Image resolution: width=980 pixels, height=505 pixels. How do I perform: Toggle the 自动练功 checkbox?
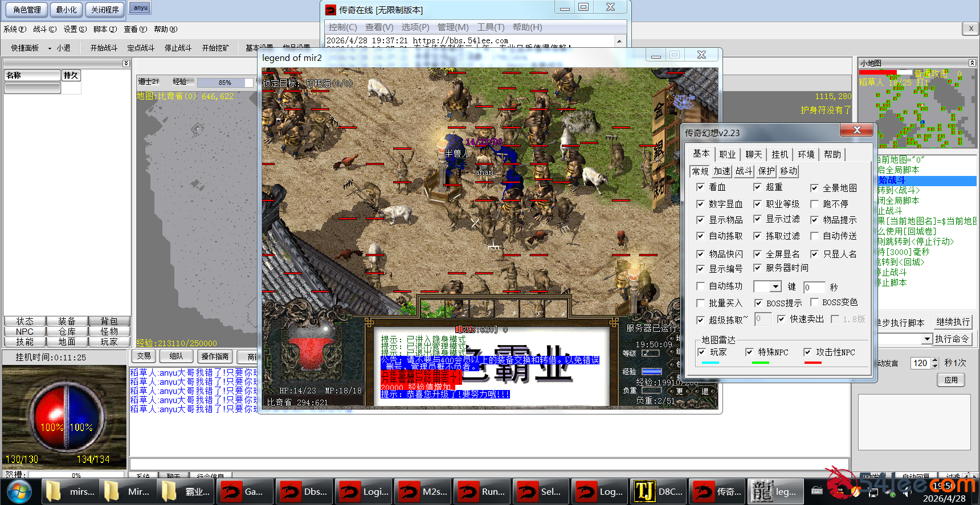(x=701, y=286)
